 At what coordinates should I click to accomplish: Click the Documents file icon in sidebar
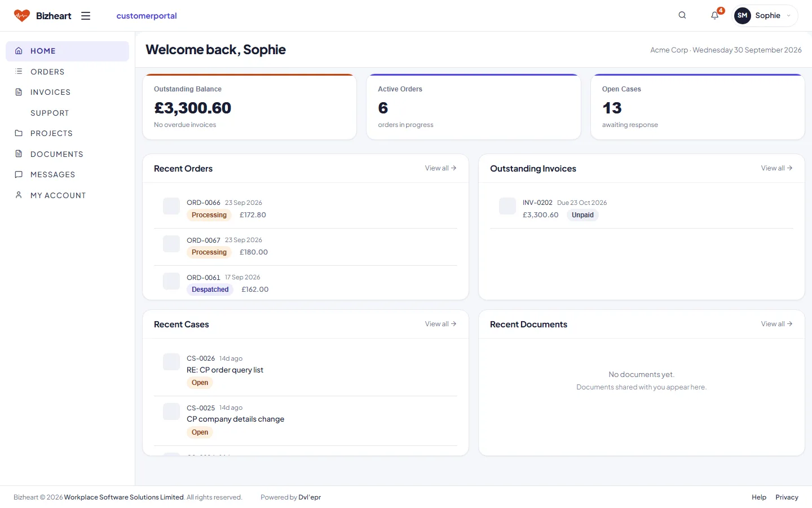19,154
